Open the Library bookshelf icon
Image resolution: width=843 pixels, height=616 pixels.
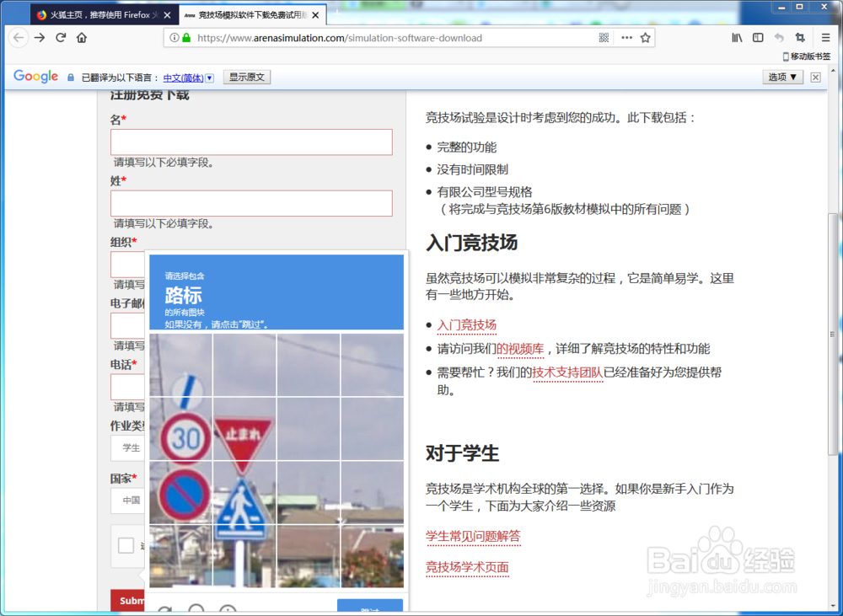click(x=737, y=38)
